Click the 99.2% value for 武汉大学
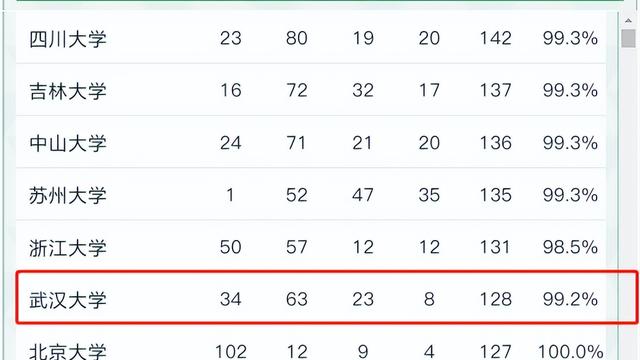This screenshot has width=640, height=360. (570, 299)
